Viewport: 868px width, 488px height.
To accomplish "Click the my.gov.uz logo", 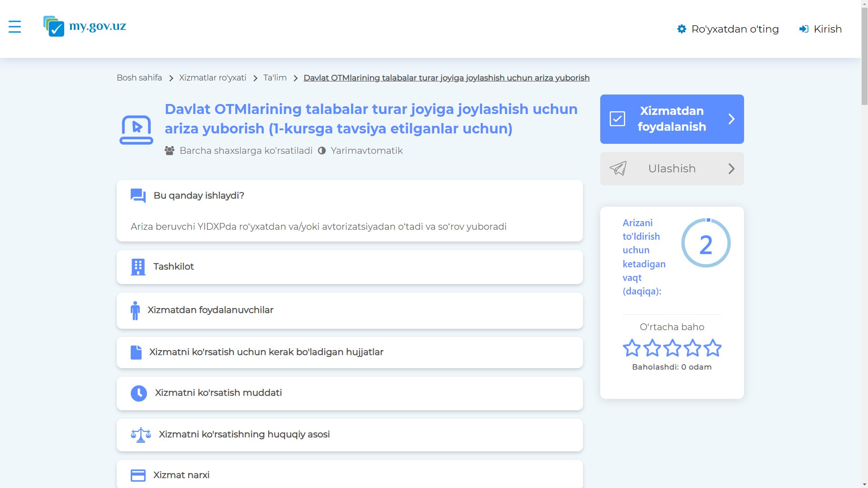I will tap(85, 26).
